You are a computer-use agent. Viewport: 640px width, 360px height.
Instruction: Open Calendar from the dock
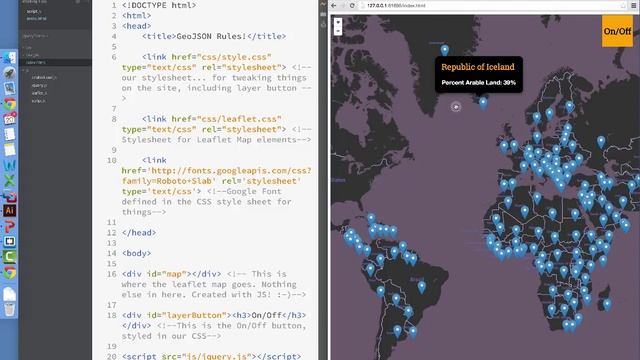(9, 119)
